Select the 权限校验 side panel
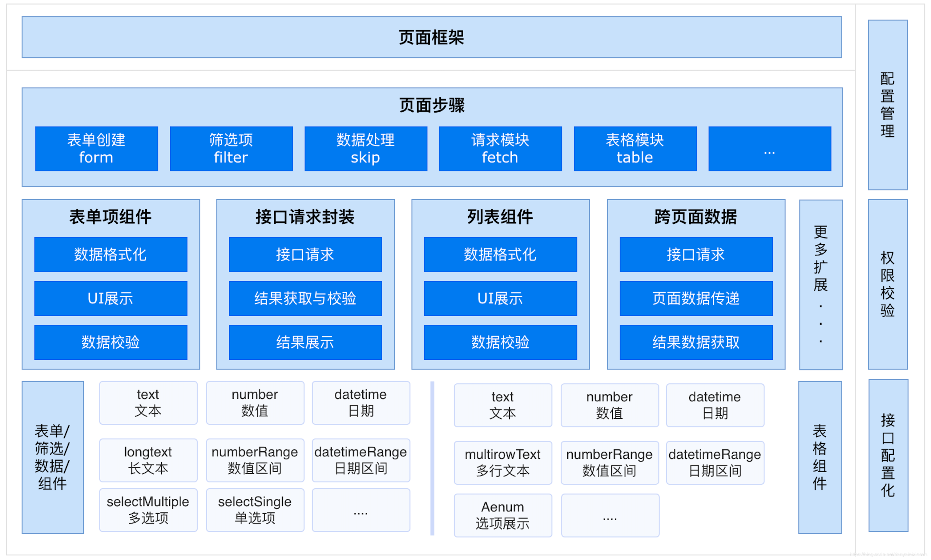 tap(887, 284)
